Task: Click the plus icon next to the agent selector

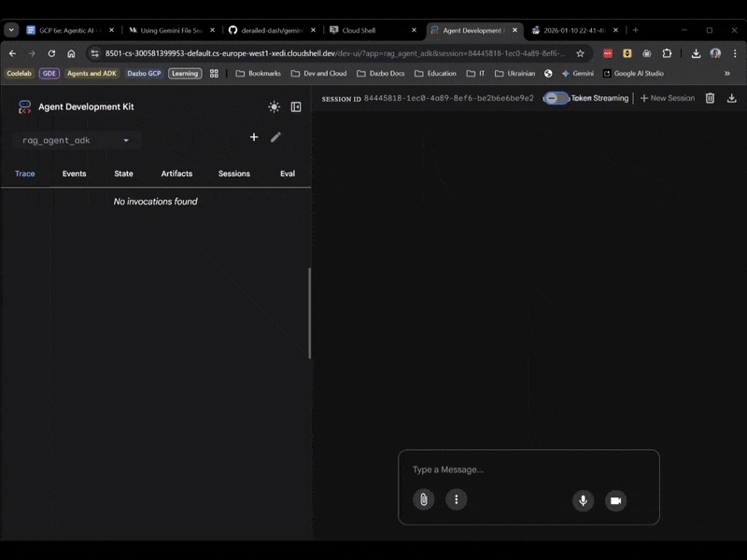Action: point(254,137)
